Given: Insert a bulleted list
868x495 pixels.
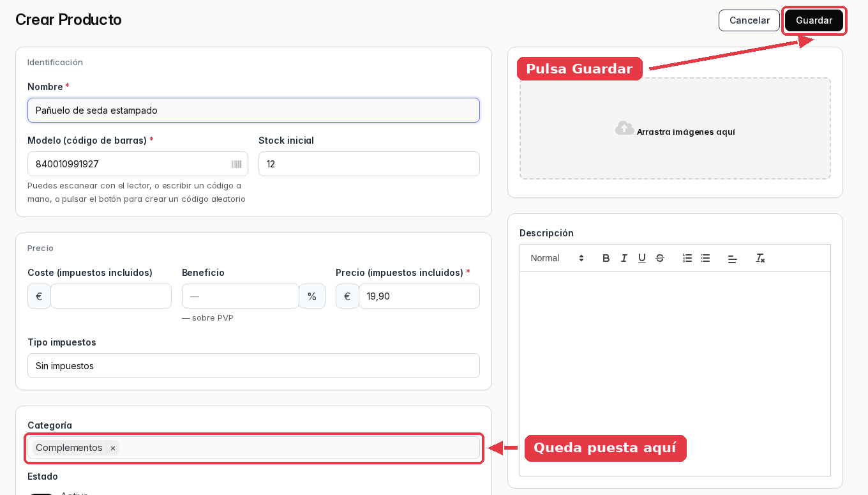Looking at the screenshot, I should coord(705,258).
